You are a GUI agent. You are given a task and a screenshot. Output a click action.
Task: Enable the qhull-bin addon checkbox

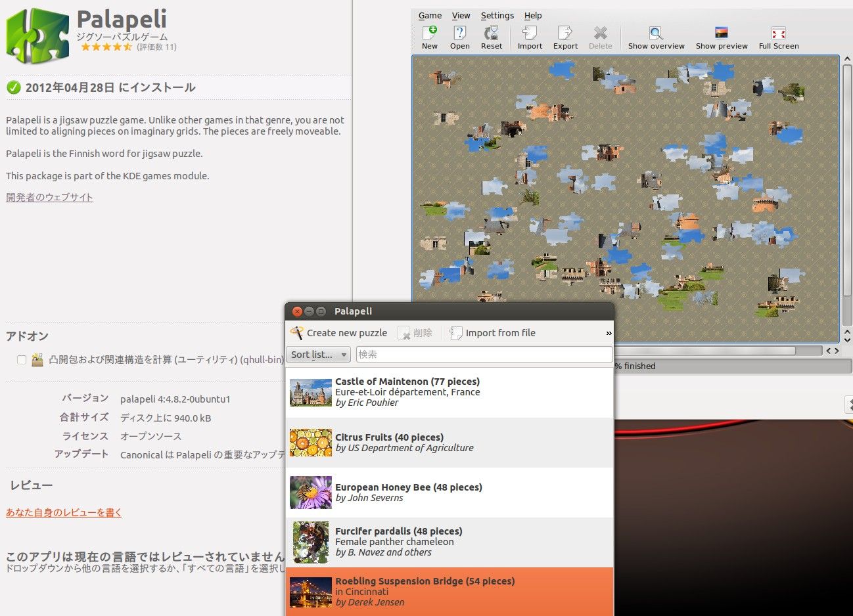[22, 360]
